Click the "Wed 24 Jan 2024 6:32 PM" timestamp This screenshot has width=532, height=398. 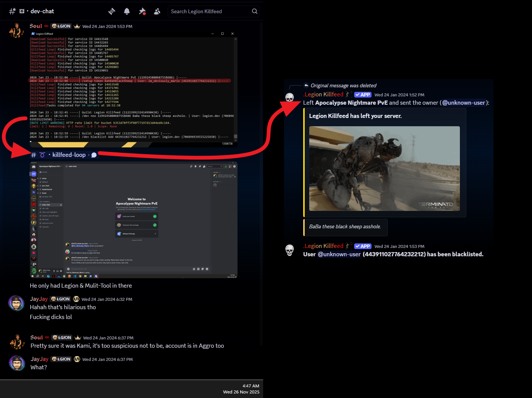[107, 299]
